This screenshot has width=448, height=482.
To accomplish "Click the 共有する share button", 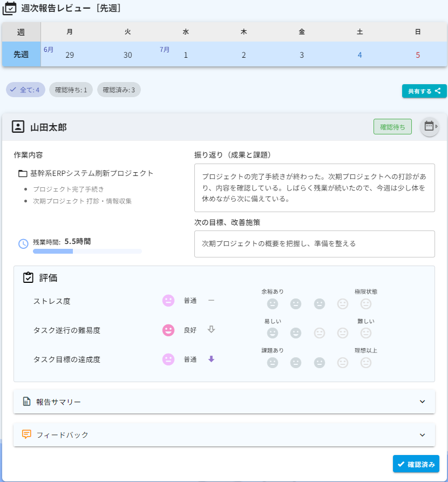I will click(424, 91).
